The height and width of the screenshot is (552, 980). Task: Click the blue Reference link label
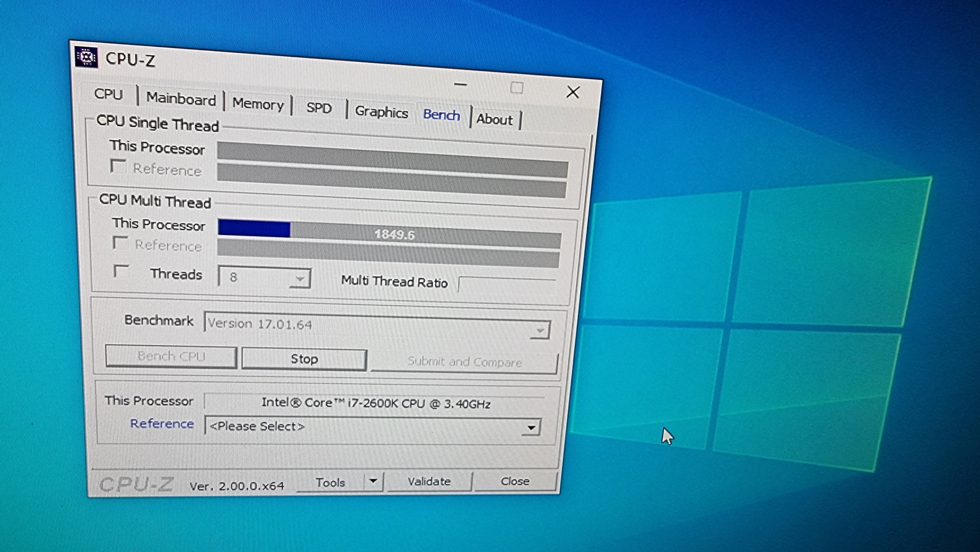click(162, 424)
